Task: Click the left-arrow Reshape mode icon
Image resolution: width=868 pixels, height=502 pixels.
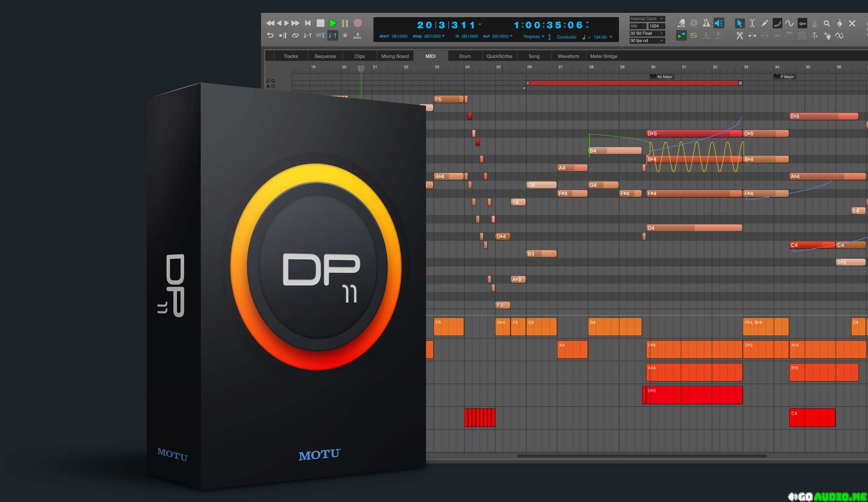Action: [x=802, y=23]
